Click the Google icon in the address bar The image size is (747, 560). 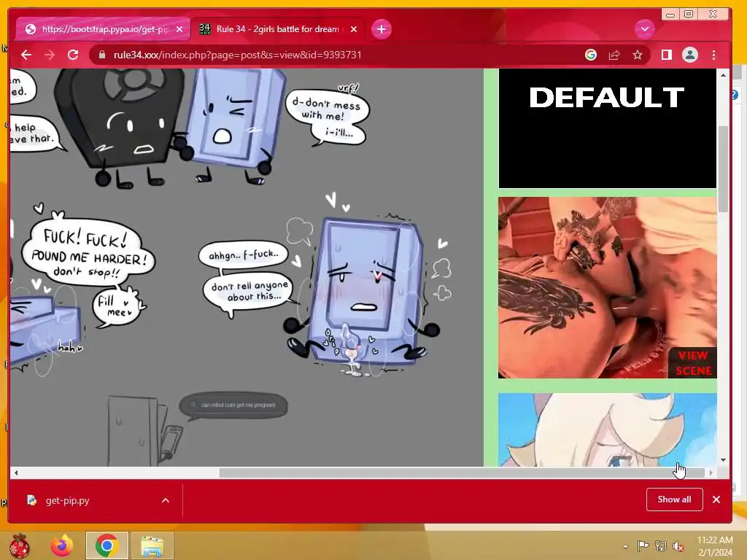[x=591, y=55]
